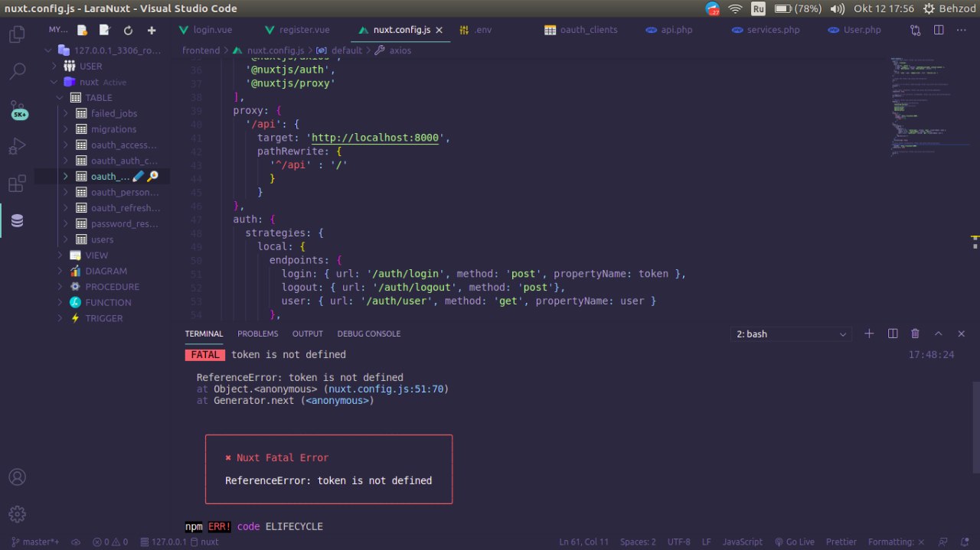The height and width of the screenshot is (550, 980).
Task: Show errors and warnings count in status bar
Action: (110, 542)
